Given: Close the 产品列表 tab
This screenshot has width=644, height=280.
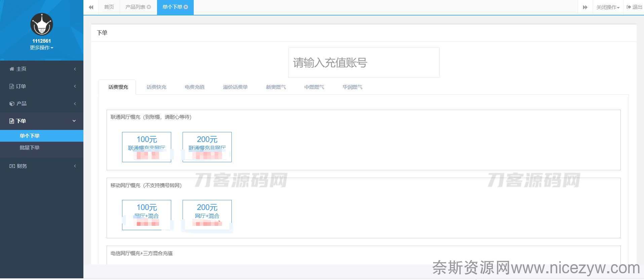Looking at the screenshot, I should pos(149,7).
